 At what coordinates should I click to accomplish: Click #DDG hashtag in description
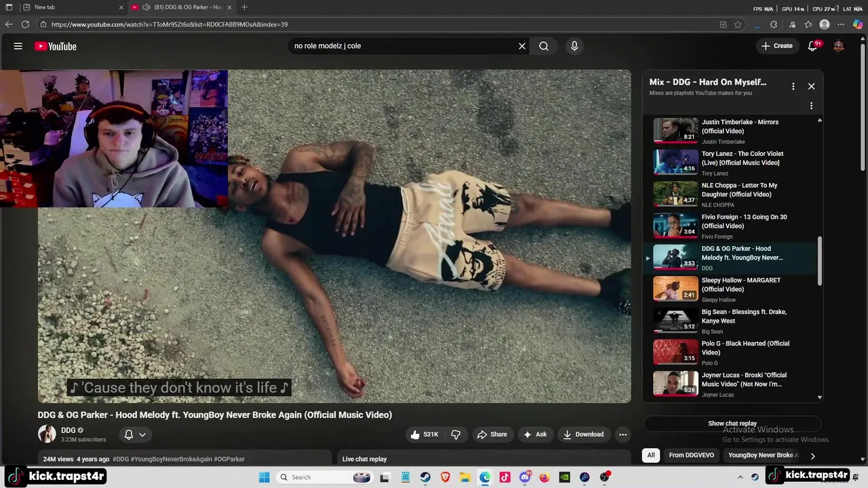tap(121, 459)
